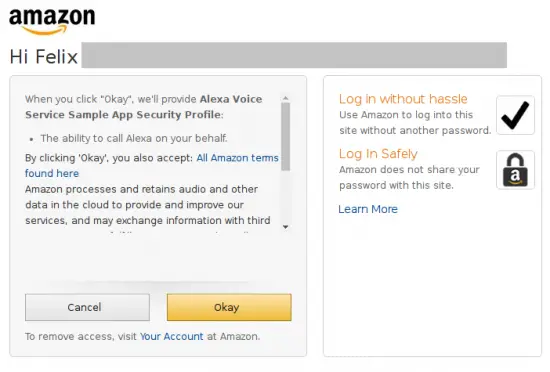The height and width of the screenshot is (372, 550).
Task: Decline with the Cancel button
Action: pyautogui.click(x=87, y=307)
